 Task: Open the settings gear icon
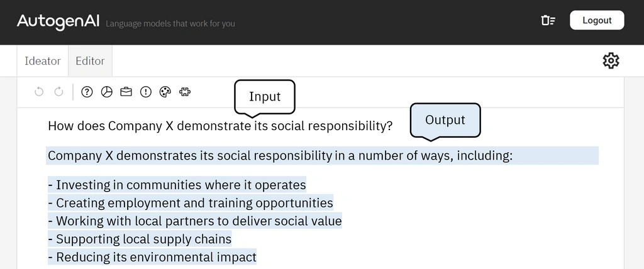611,61
